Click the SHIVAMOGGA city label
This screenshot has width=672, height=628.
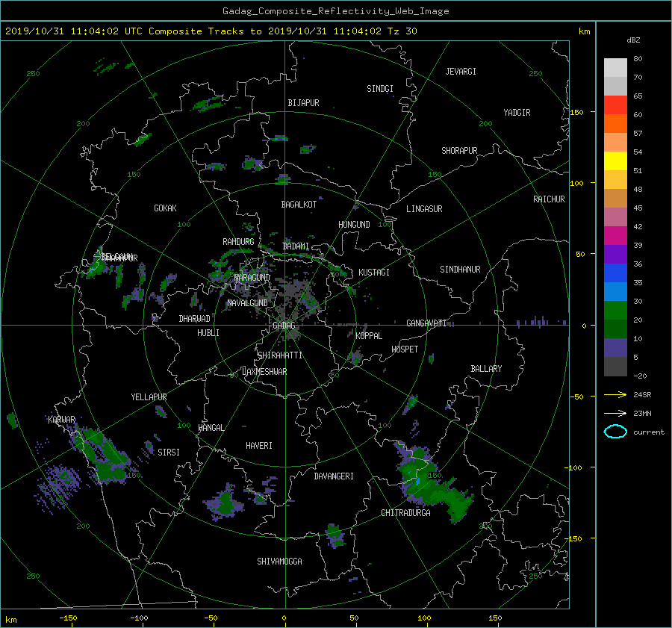click(279, 562)
